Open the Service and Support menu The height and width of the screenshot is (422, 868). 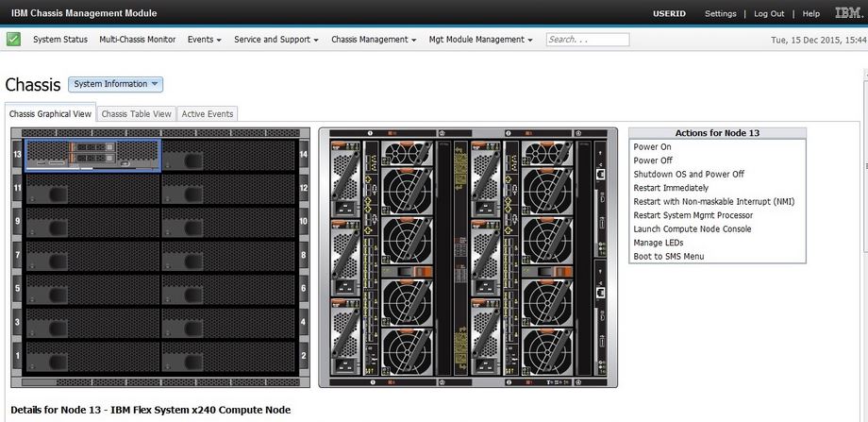(276, 40)
